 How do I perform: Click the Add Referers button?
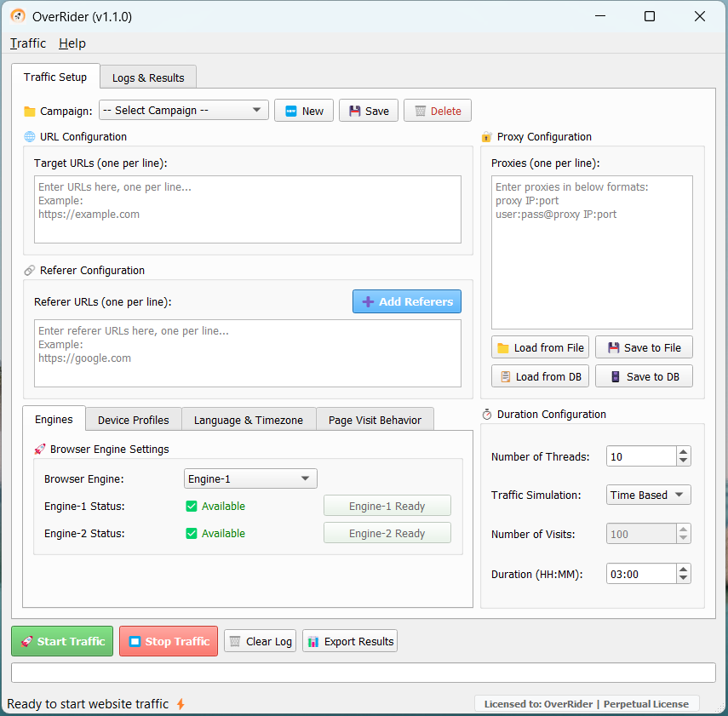pyautogui.click(x=406, y=301)
